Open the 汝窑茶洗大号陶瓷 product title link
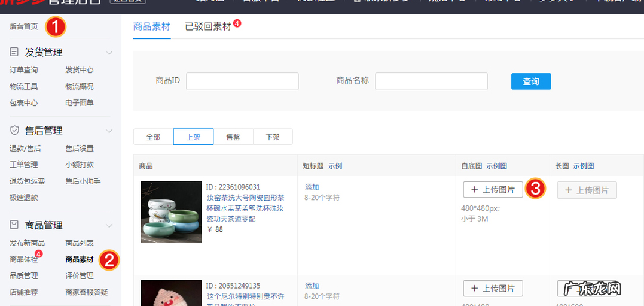Screen dimensions: 644x306 [246, 208]
